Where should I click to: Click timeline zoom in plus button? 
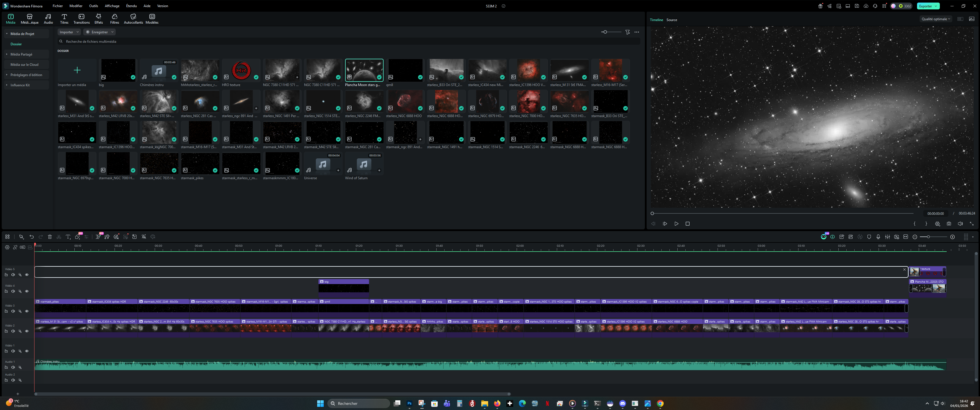click(953, 237)
